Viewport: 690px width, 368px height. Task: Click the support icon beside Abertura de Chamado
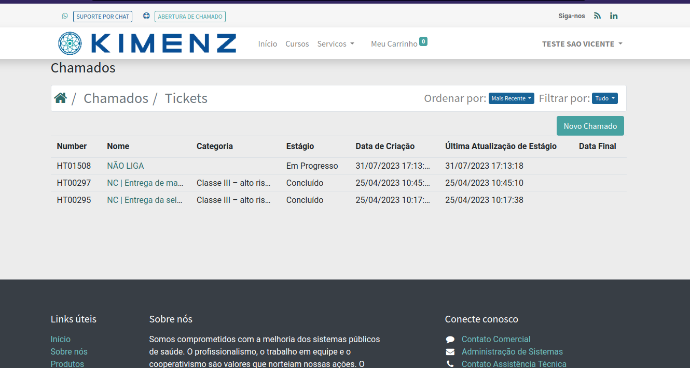click(x=146, y=16)
